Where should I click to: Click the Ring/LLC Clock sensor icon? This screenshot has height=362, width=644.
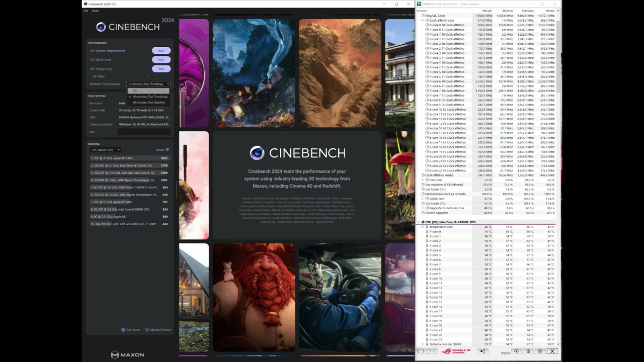click(423, 16)
